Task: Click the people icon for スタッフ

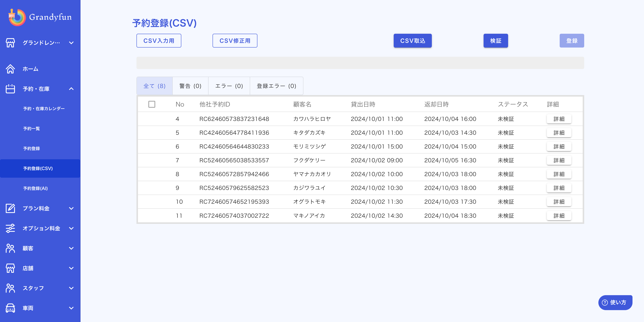Action: point(10,288)
